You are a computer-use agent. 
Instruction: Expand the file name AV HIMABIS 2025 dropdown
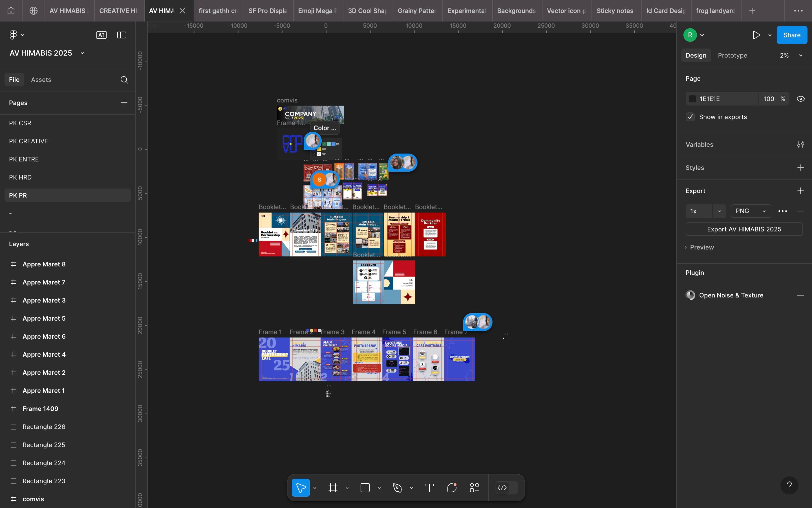(82, 53)
